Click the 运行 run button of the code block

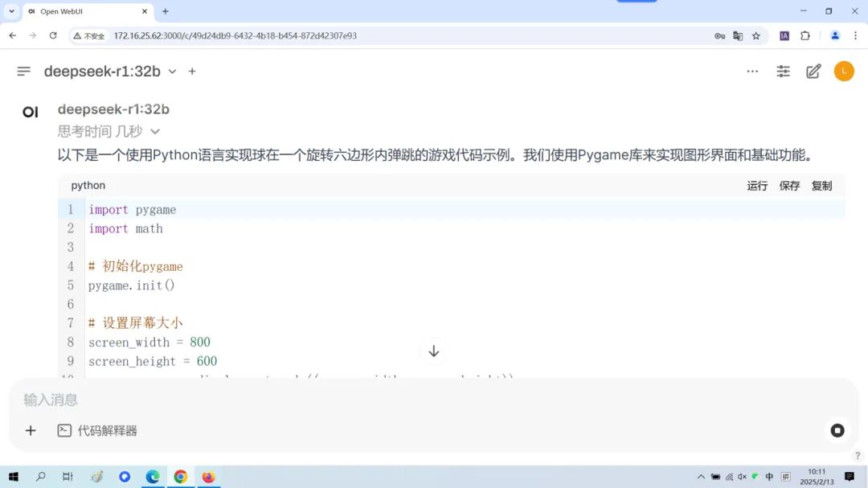(757, 186)
